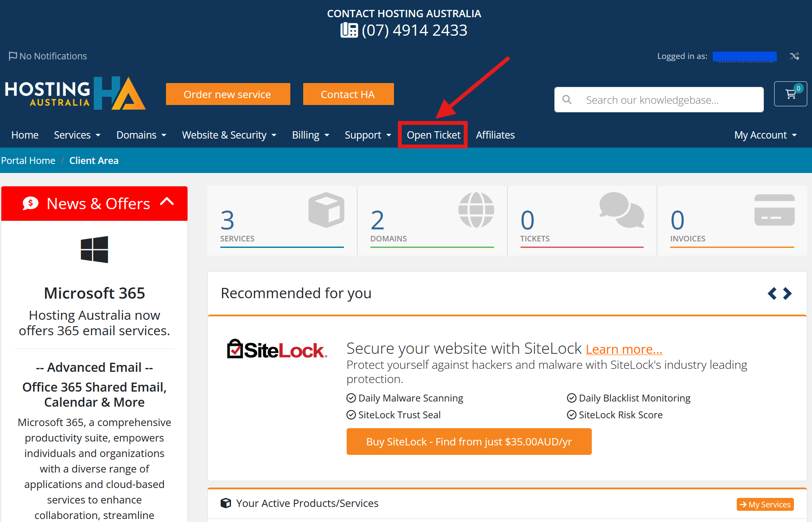Click the News & Offers dollar bubble icon
Image resolution: width=812 pixels, height=522 pixels.
coord(31,203)
